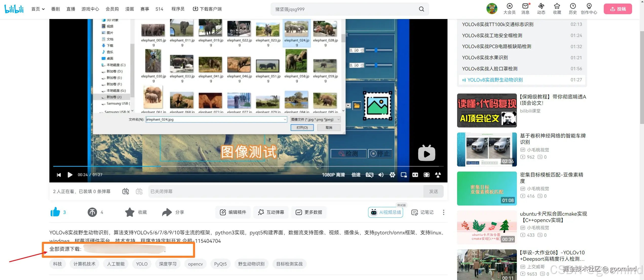Viewport: 644px width, 280px height.
Task: Toggle wide-screen viewing mode
Action: coord(415,175)
